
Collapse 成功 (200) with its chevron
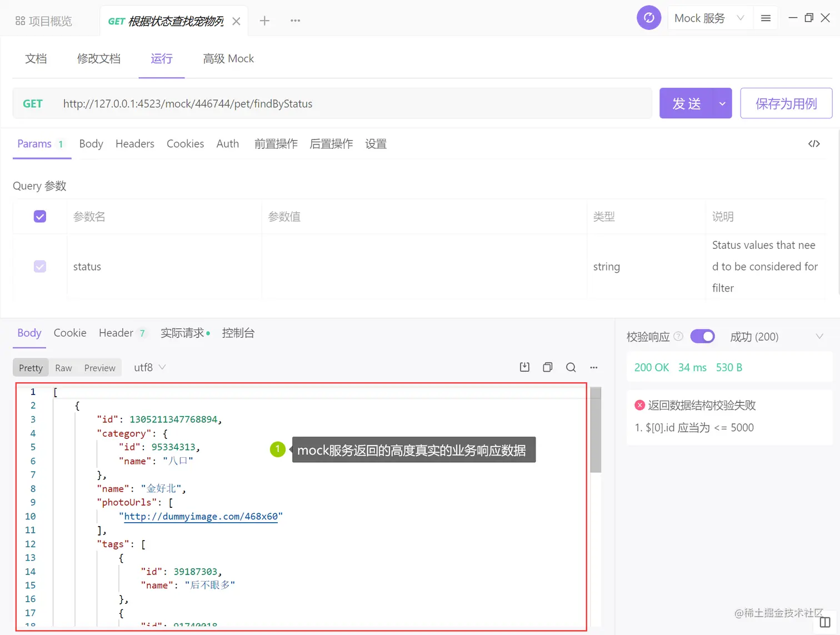(x=821, y=336)
